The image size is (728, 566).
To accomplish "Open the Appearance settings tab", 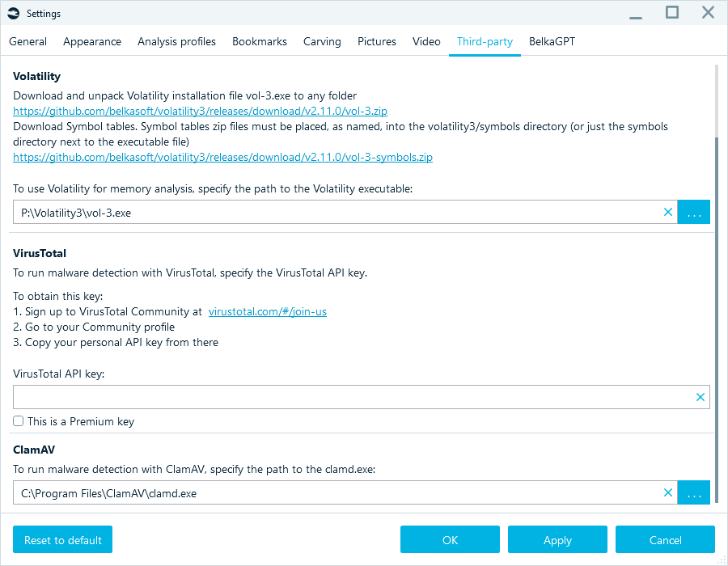I will tap(91, 41).
